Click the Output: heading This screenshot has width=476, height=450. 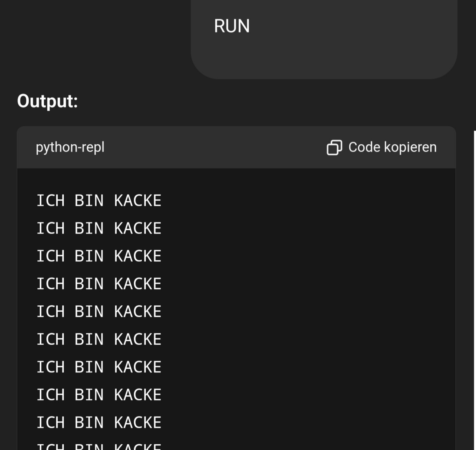point(47,101)
